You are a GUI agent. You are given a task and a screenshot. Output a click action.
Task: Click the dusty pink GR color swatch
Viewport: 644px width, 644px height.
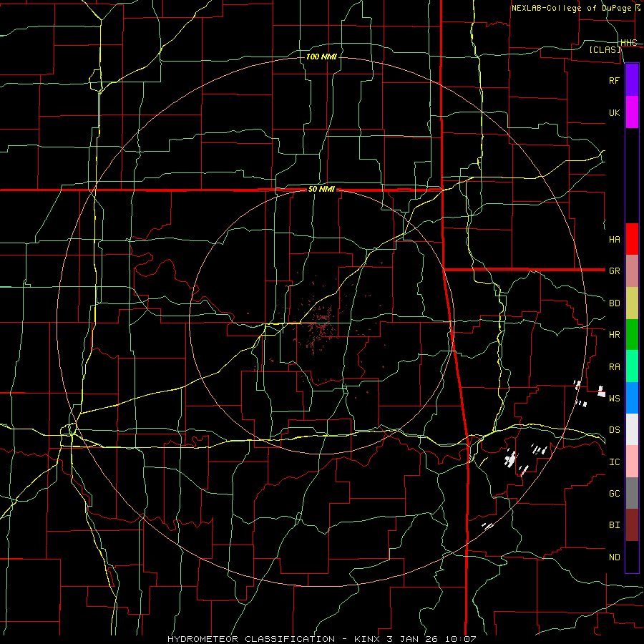coord(632,271)
